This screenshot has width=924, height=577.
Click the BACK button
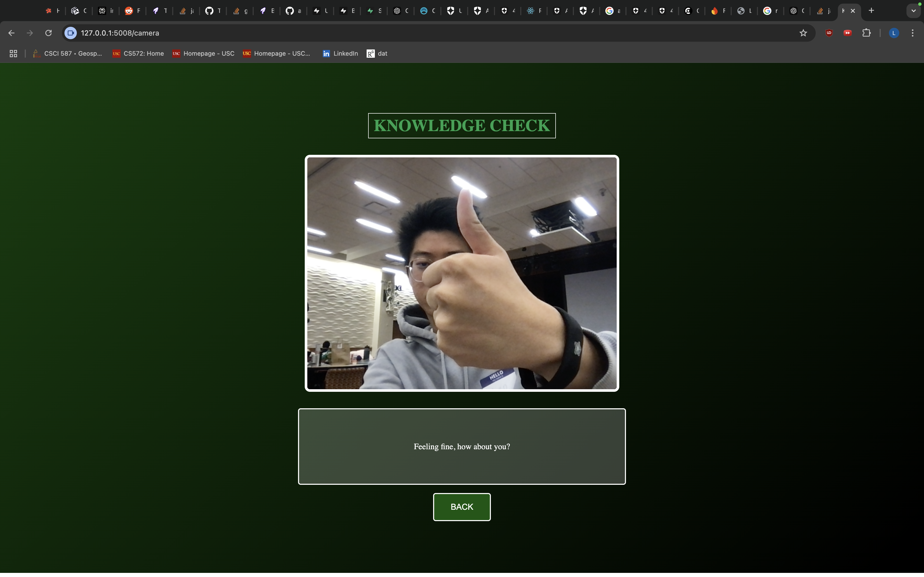click(462, 507)
